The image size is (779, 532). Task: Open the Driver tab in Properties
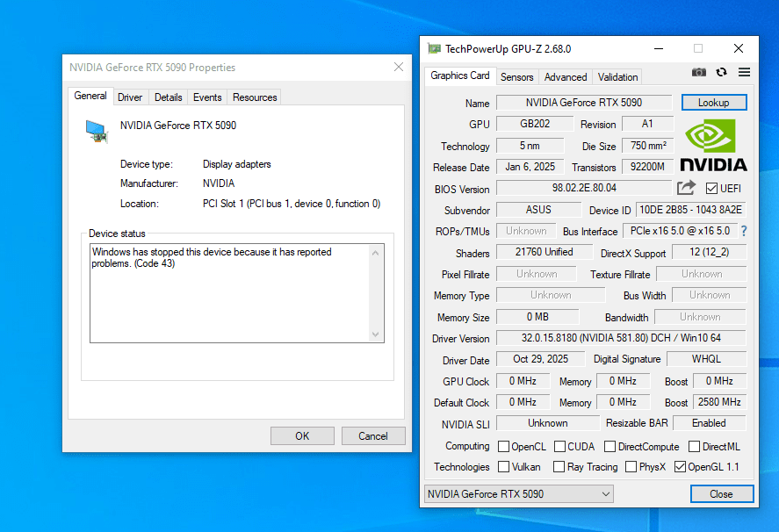coord(130,97)
